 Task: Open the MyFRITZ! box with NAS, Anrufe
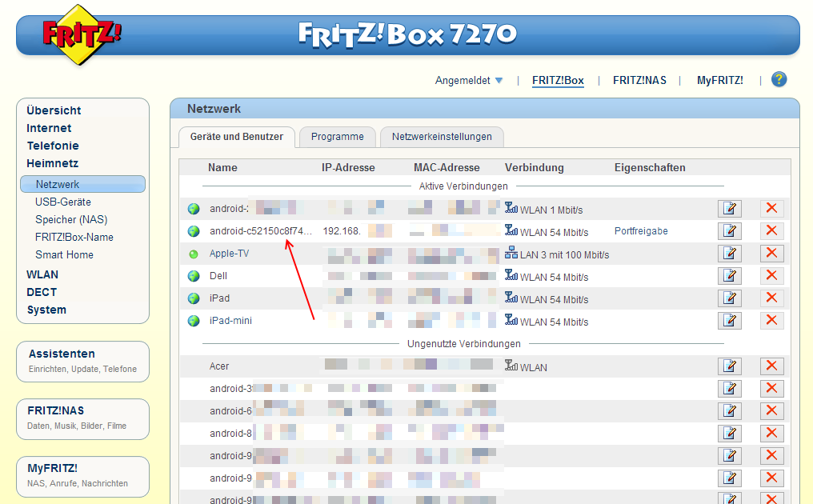83,477
